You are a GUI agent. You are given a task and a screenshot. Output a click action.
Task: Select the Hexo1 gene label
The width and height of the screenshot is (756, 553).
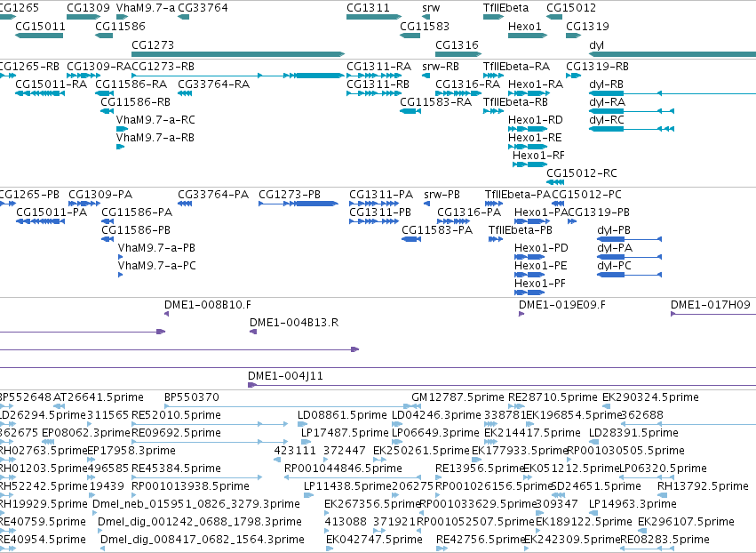pos(524,26)
